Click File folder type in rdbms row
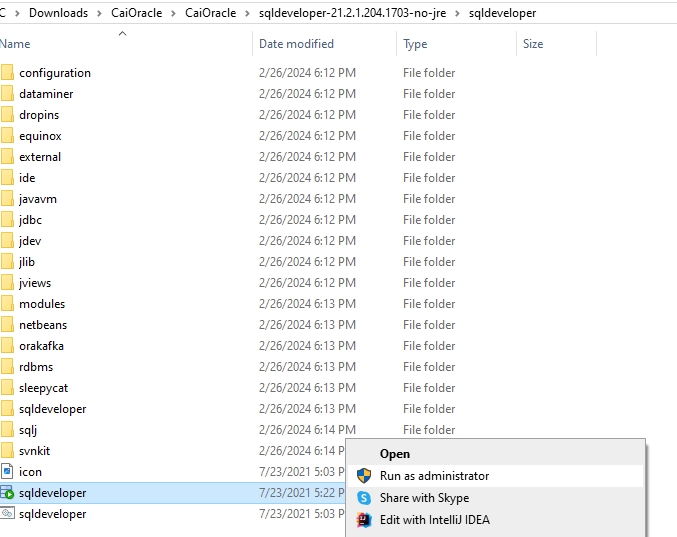Screen dimensions: 677x537 click(429, 366)
